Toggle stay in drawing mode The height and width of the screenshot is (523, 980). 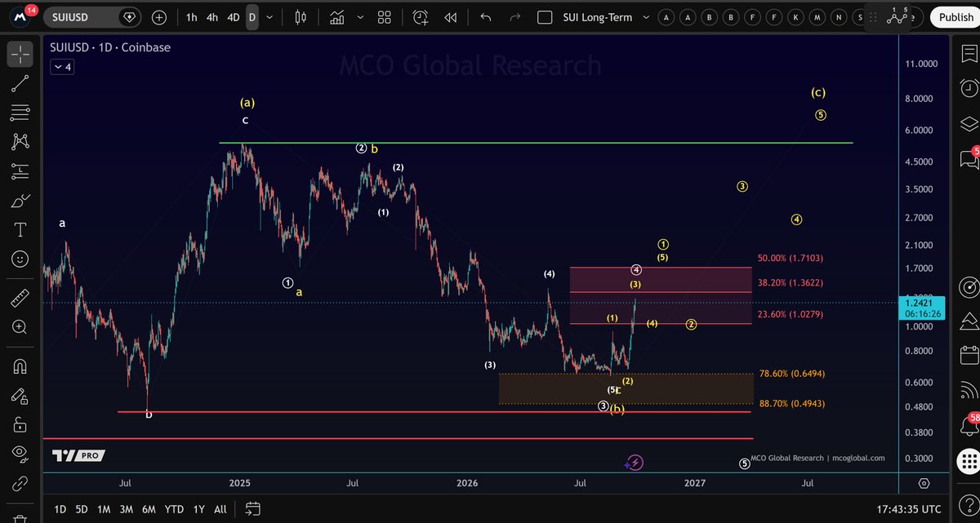coord(20,396)
